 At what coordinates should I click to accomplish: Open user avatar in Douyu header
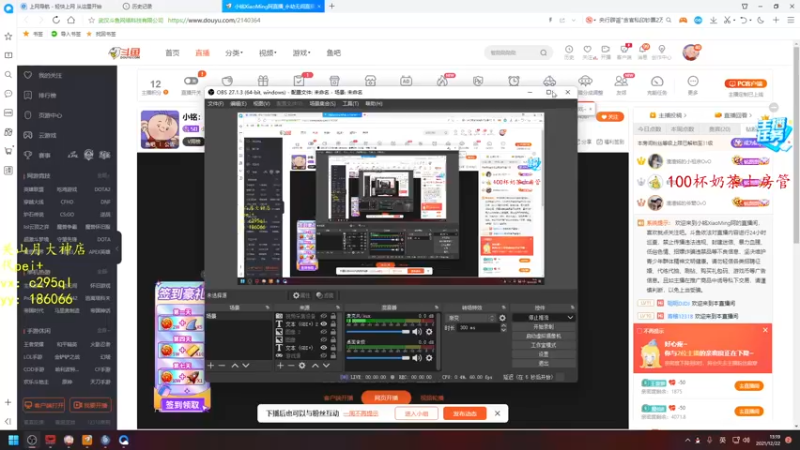[x=691, y=52]
